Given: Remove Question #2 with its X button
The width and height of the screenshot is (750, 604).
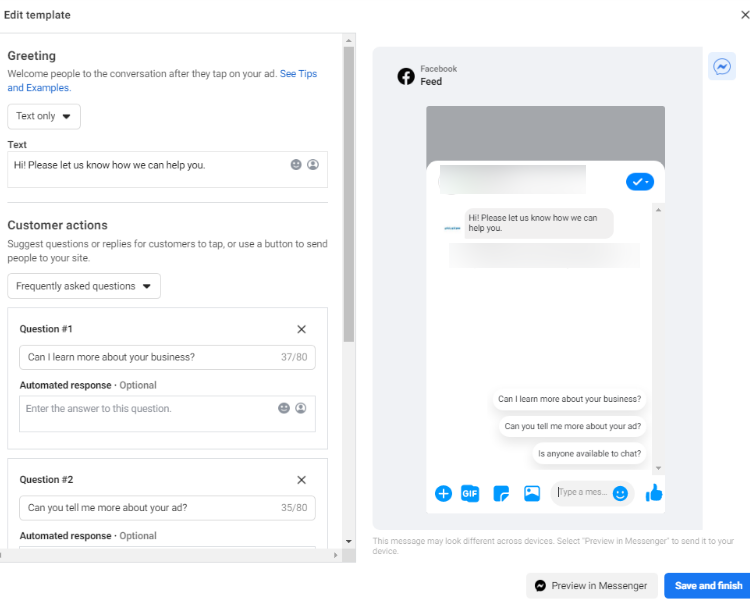Looking at the screenshot, I should 302,480.
